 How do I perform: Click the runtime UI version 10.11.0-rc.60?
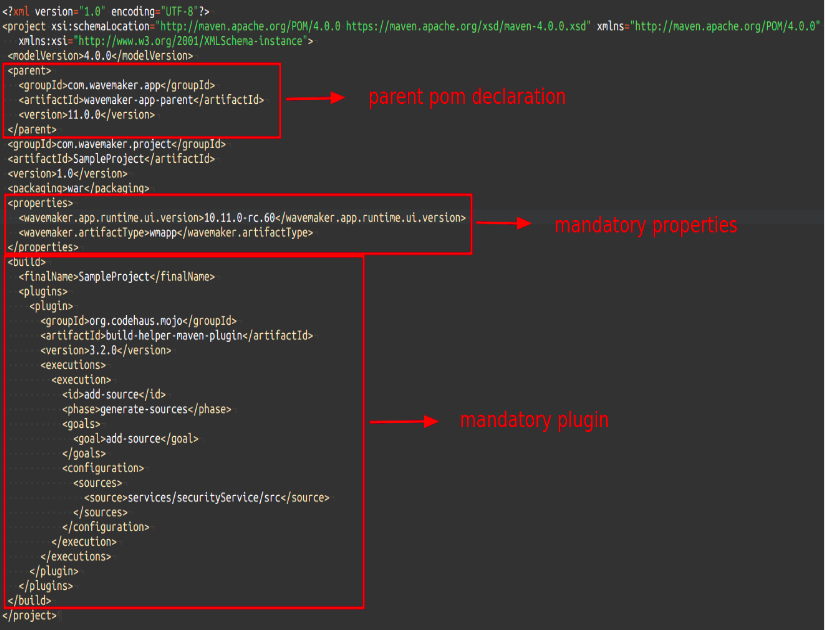click(240, 217)
